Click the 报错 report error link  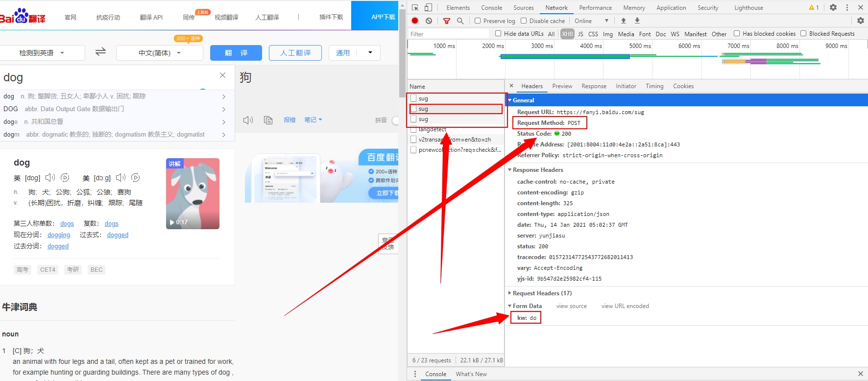[289, 119]
